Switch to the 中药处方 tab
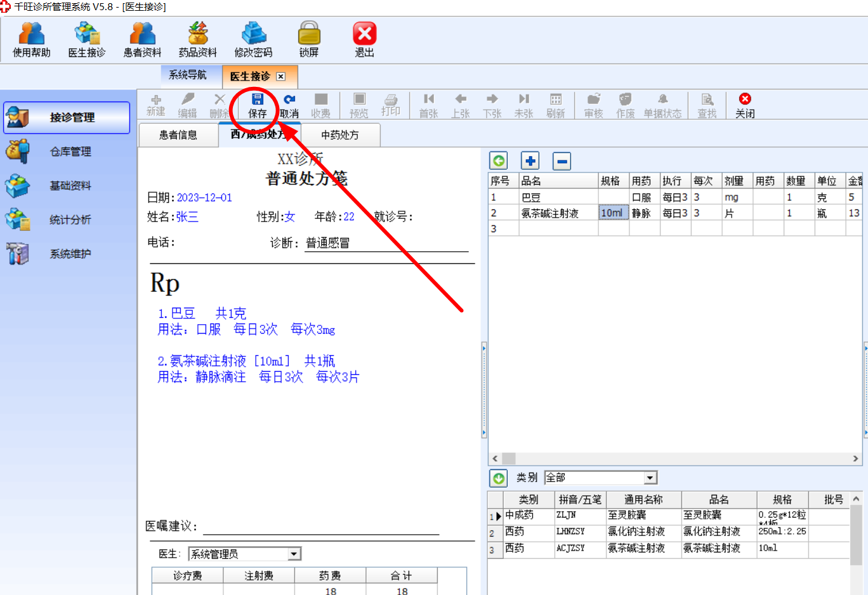Viewport: 868px width, 595px height. click(340, 135)
